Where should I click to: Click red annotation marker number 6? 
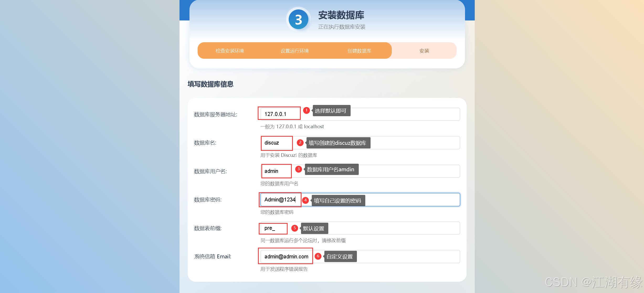pos(318,256)
